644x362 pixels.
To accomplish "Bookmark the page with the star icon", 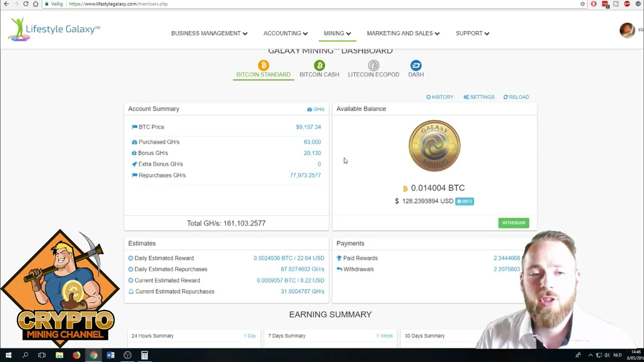I will click(x=583, y=4).
